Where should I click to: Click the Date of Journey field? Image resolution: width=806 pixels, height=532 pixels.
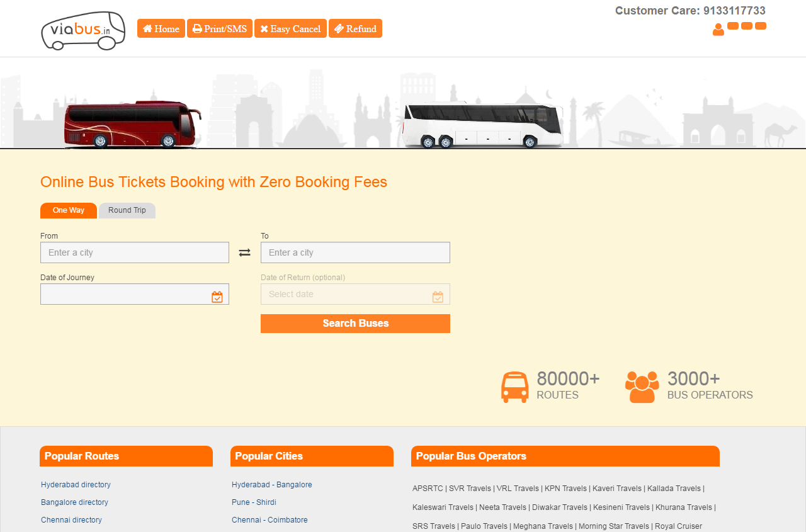pyautogui.click(x=135, y=294)
